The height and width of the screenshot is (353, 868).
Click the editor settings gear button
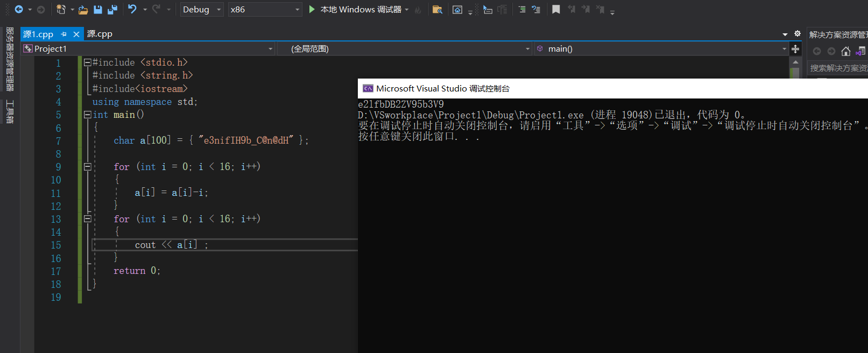[x=798, y=34]
